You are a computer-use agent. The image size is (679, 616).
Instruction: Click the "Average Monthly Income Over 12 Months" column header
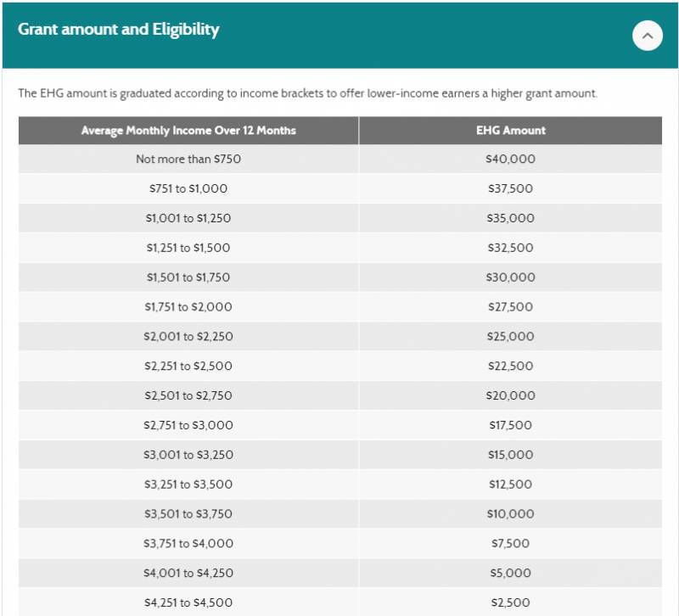[188, 131]
